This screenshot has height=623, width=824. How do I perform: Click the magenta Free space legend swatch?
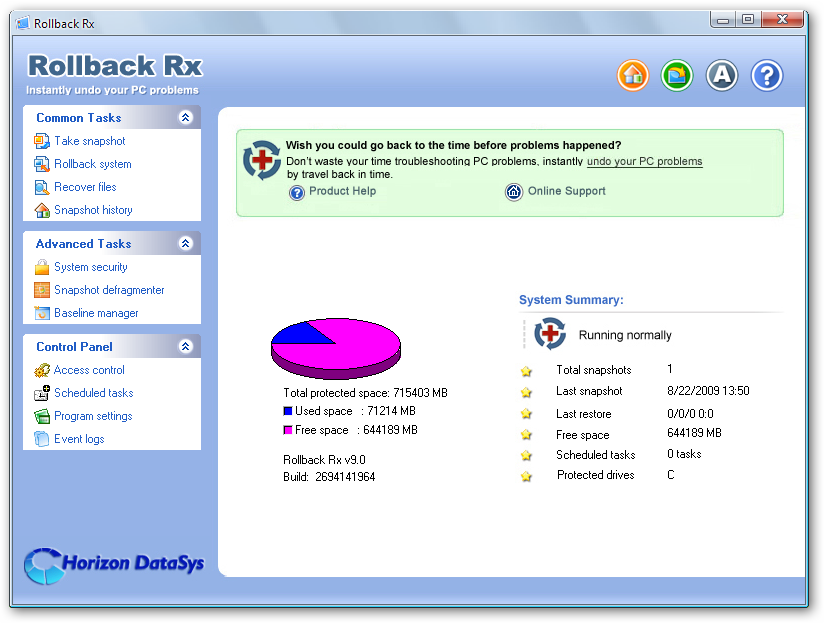tap(287, 430)
